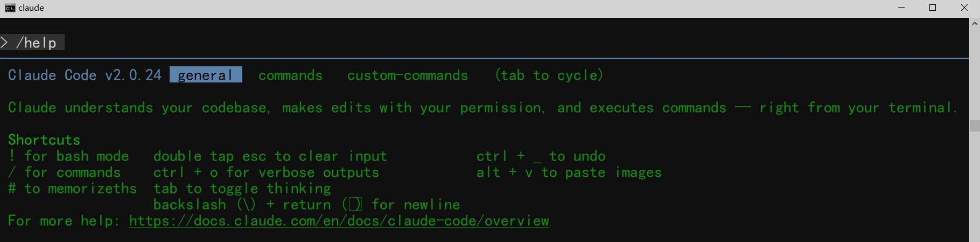Click the '(tab to cycle)' hint
This screenshot has height=242, width=980.
coord(549,75)
